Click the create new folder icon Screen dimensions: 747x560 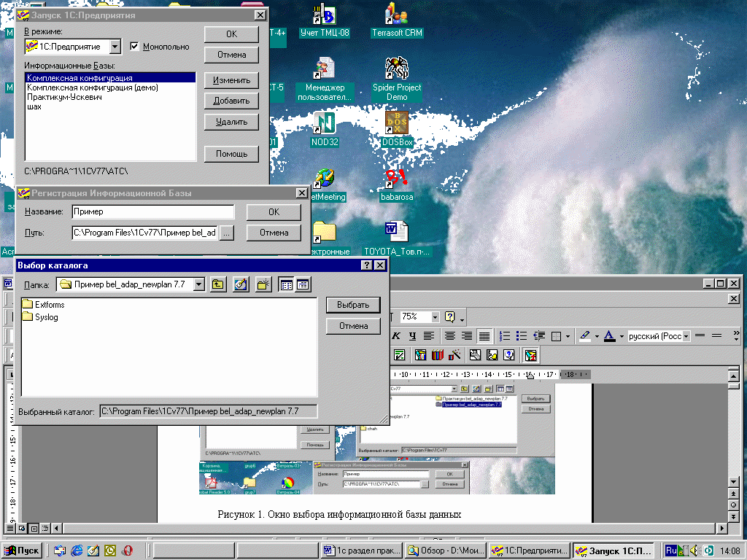pyautogui.click(x=263, y=285)
